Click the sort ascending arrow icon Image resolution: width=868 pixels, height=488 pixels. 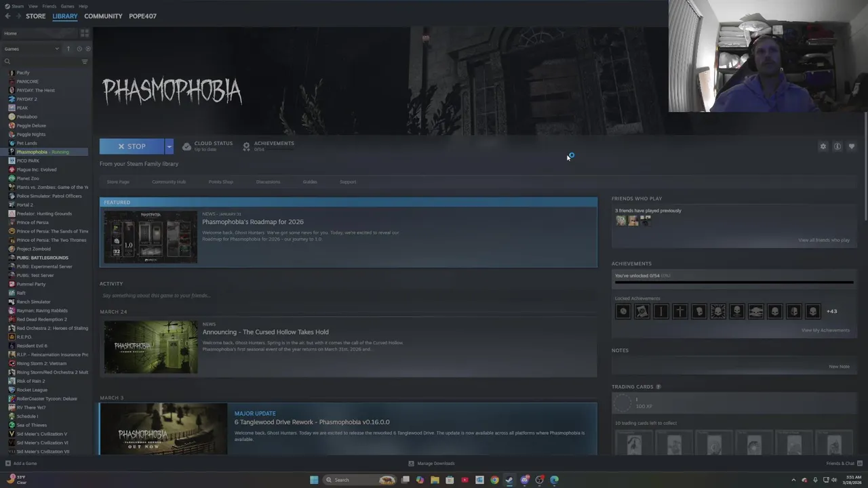click(68, 49)
